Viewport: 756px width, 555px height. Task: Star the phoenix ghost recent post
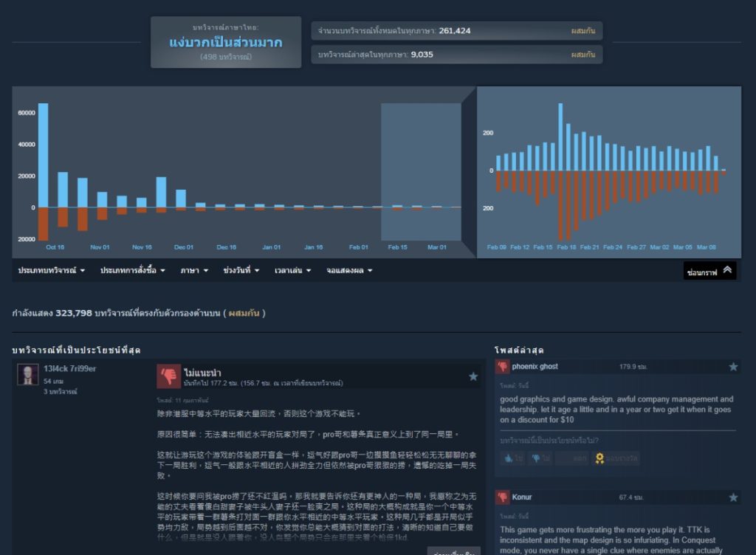click(x=733, y=366)
